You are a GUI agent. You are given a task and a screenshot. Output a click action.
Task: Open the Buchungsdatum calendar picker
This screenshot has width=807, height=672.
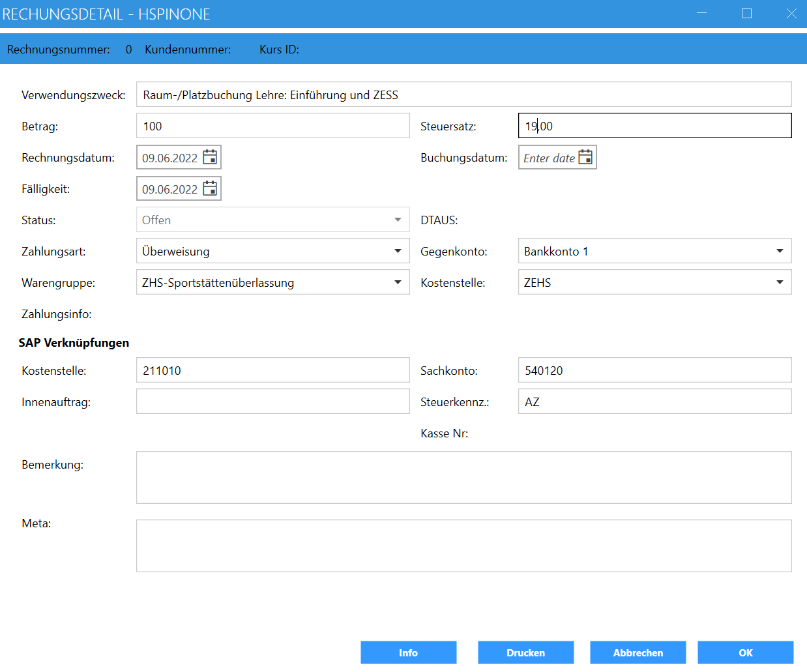coord(585,157)
